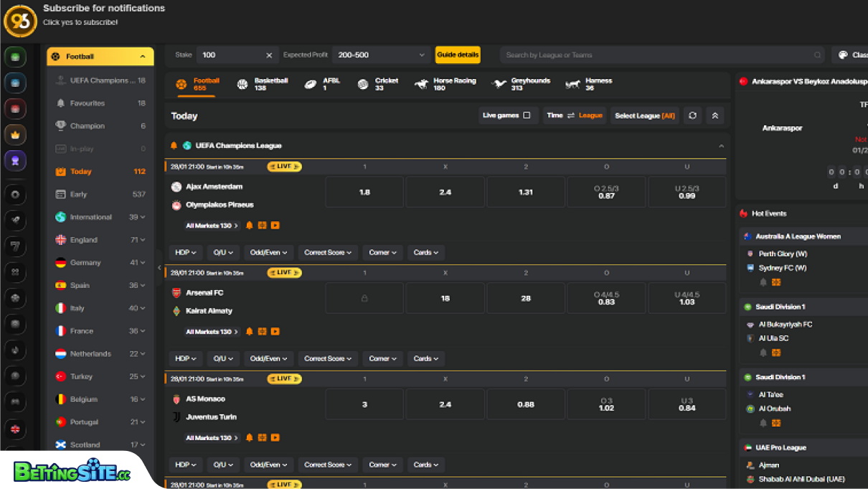The height and width of the screenshot is (489, 868).
Task: Expand Germany in the sidebar
Action: [100, 263]
